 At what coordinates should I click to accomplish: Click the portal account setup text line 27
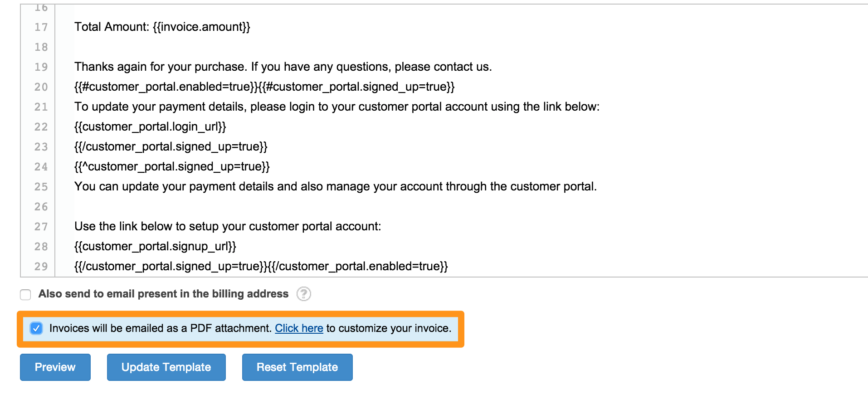228,226
